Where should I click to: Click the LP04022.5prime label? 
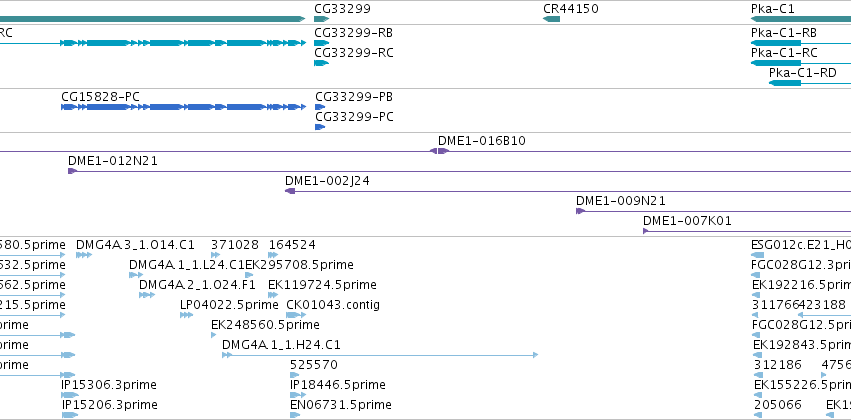[229, 305]
